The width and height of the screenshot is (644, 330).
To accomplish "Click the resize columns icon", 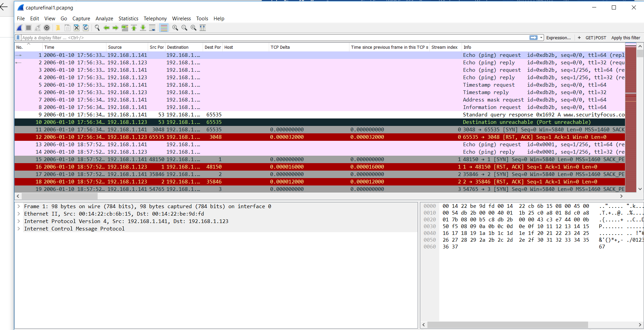I will pos(203,28).
